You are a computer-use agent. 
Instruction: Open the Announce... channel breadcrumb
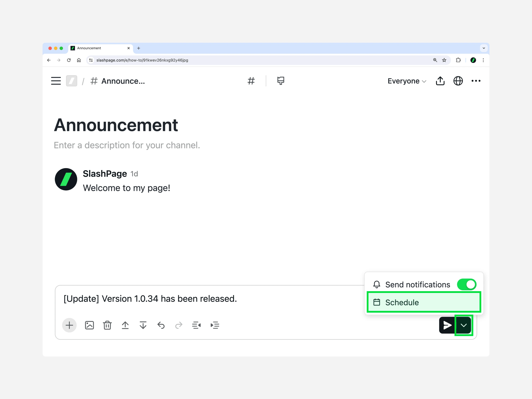coord(118,81)
